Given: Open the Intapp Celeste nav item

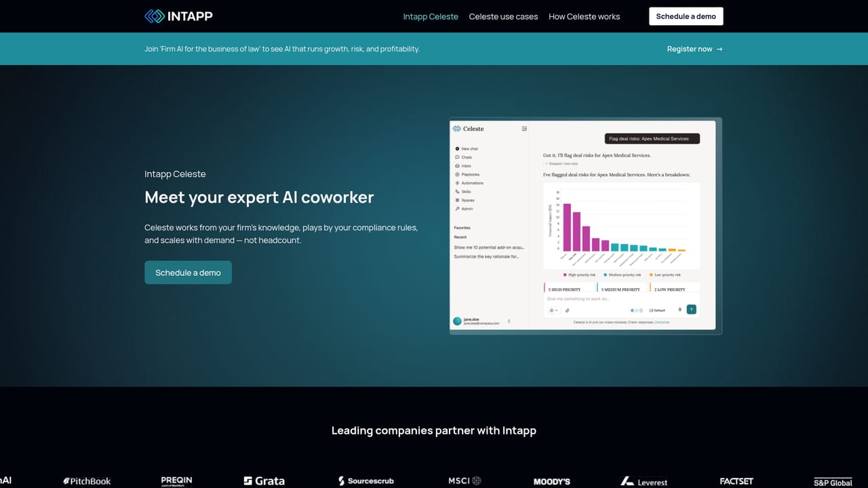Looking at the screenshot, I should pos(431,16).
